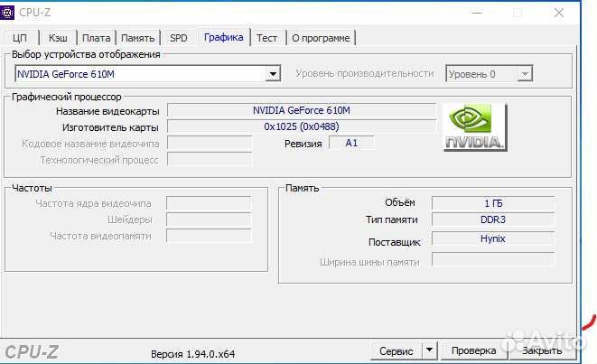The image size is (597, 364).
Task: Click the Поставщик label
Action: tap(395, 242)
